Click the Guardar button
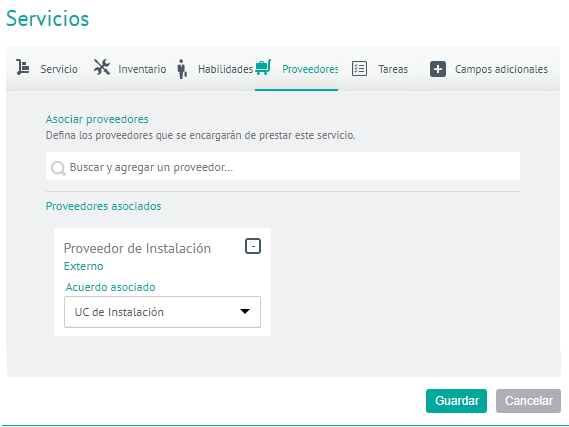This screenshot has height=427, width=569. pyautogui.click(x=457, y=401)
